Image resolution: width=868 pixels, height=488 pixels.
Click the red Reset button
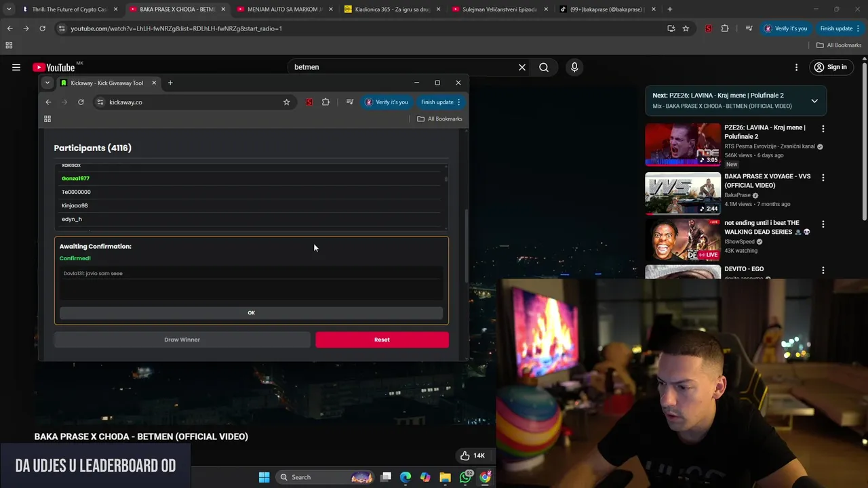point(382,340)
